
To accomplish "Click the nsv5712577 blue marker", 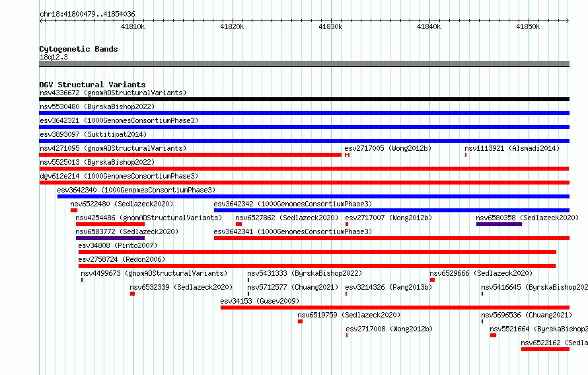I will [x=248, y=294].
